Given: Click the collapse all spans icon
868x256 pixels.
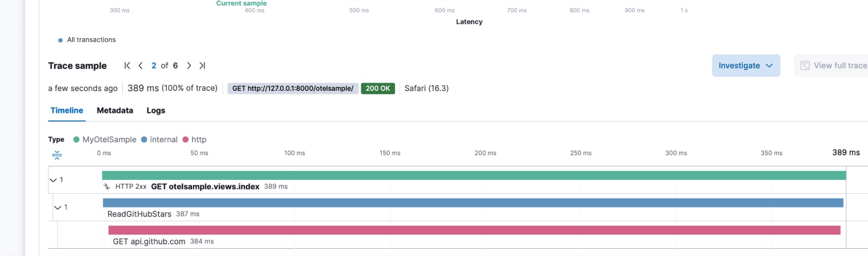Looking at the screenshot, I should pyautogui.click(x=57, y=155).
